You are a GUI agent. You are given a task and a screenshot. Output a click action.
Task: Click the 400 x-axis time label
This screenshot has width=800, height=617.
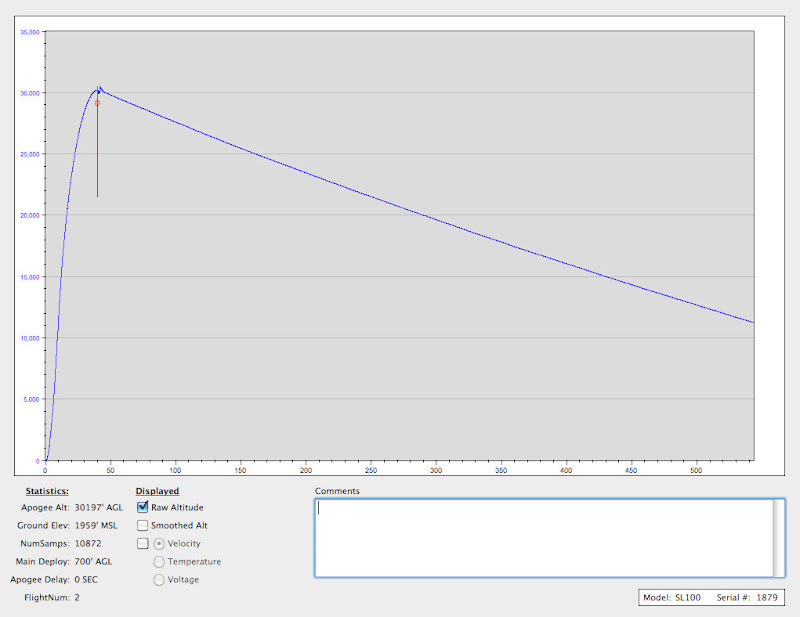click(566, 471)
